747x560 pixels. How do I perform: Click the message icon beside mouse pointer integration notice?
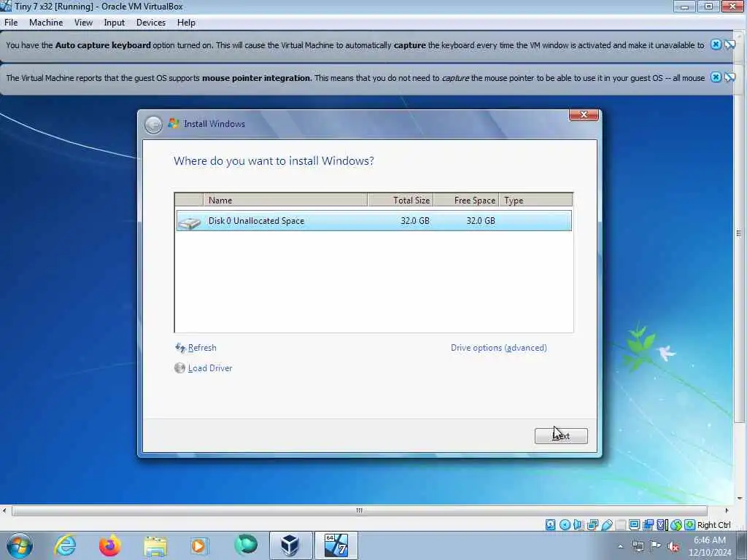729,77
